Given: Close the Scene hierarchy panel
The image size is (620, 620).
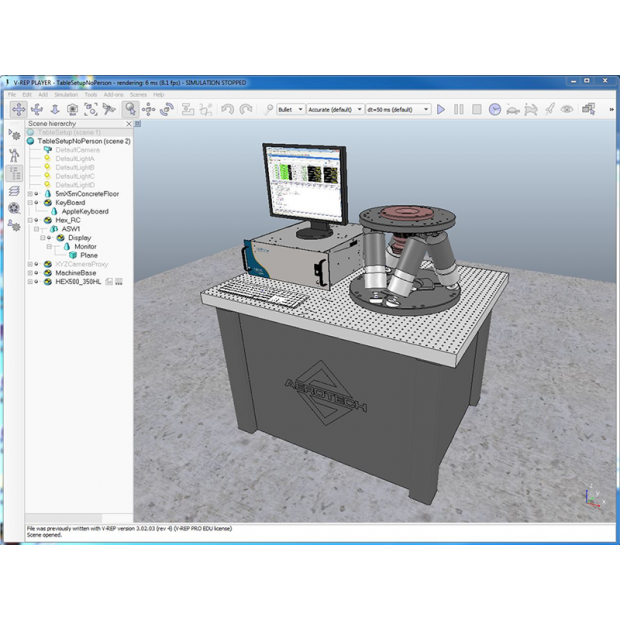Looking at the screenshot, I should [x=129, y=124].
